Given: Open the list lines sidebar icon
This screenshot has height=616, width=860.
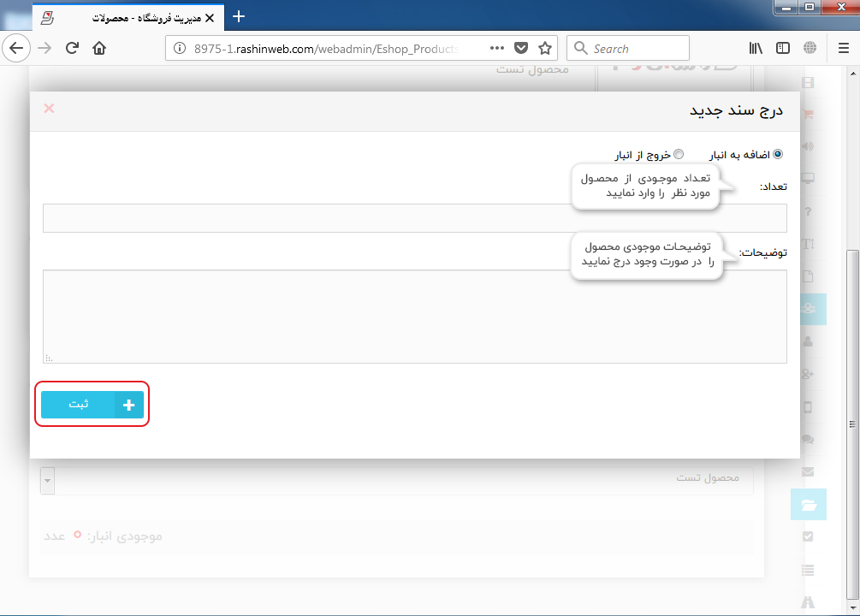Looking at the screenshot, I should [808, 571].
